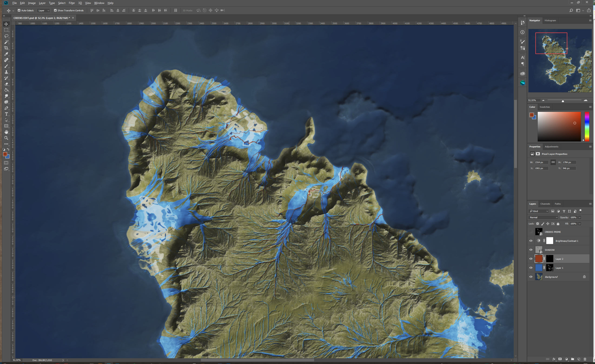Screen dimensions: 595x364
Task: Toggle Show Transform Controls checkbox
Action: coord(55,10)
